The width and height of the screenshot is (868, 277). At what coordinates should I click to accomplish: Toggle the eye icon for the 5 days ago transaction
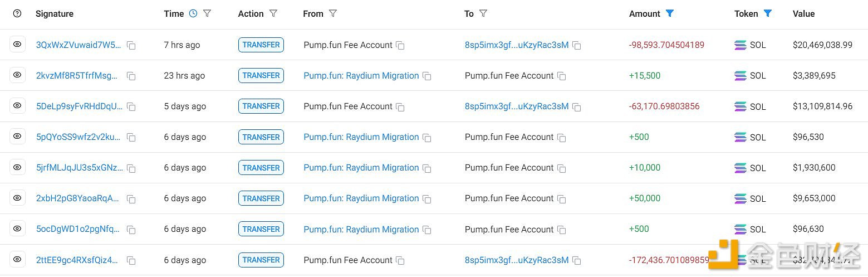coord(17,106)
